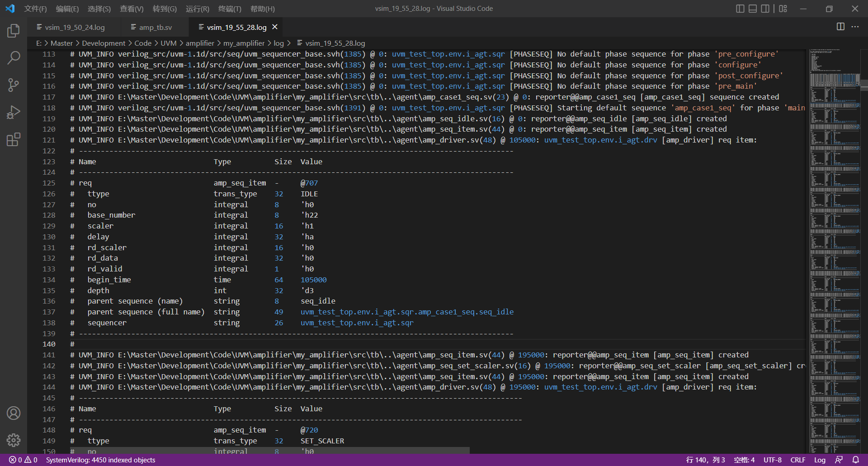Click the line and column indicator 行 140

point(705,460)
